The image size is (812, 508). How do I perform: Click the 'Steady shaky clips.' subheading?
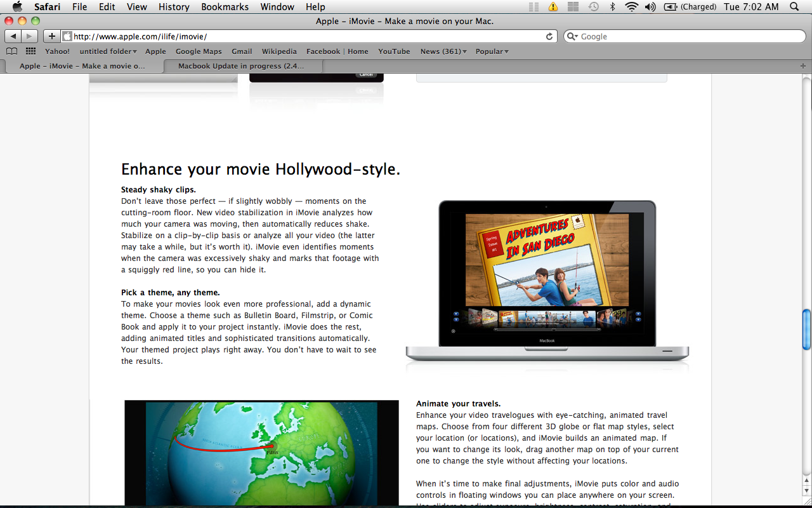[x=159, y=190]
